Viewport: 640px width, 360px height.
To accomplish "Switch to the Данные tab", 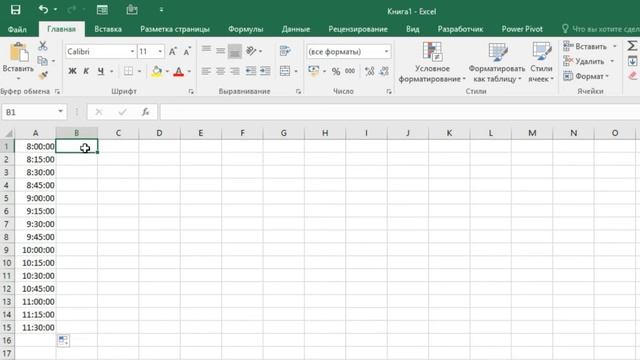I will (x=296, y=29).
